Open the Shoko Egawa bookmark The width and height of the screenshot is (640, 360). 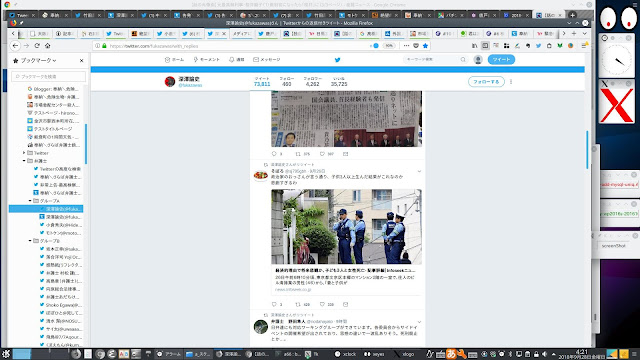60,305
